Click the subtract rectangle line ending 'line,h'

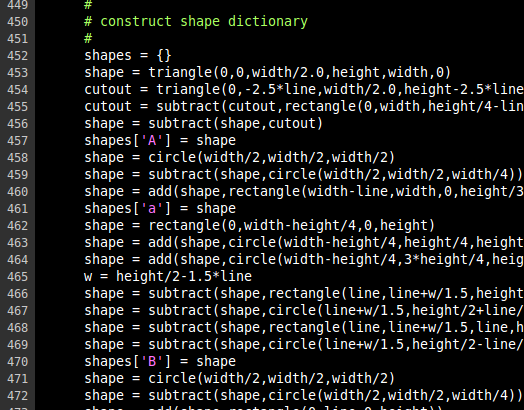click(304, 328)
